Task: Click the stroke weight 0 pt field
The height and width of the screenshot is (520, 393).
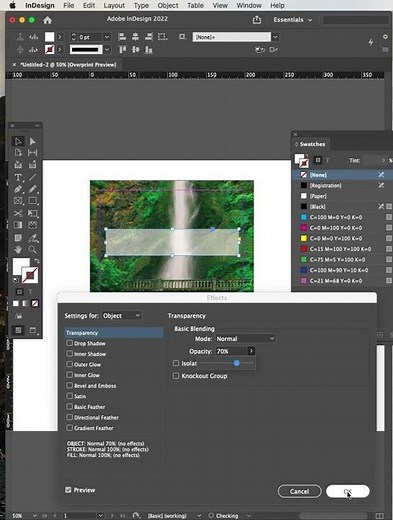Action: (x=90, y=37)
